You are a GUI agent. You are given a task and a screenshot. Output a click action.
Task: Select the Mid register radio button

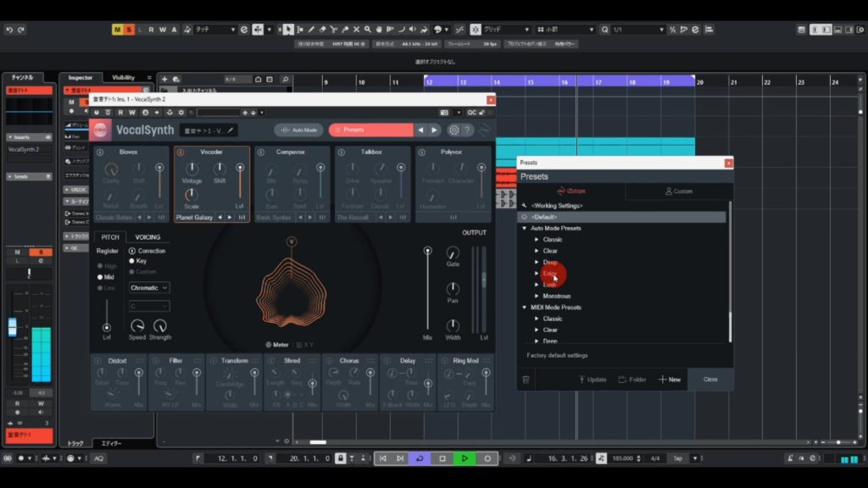pyautogui.click(x=100, y=277)
